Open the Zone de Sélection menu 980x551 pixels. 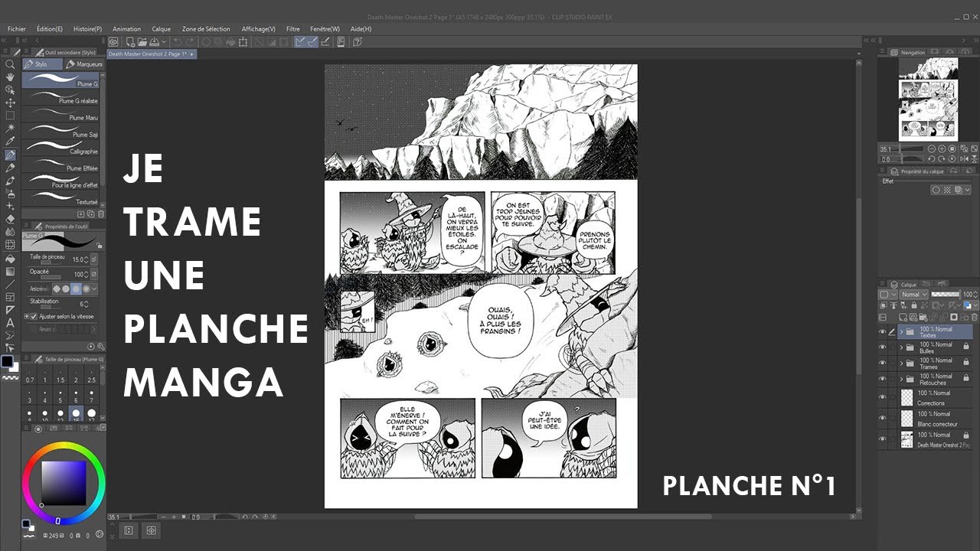pos(206,29)
